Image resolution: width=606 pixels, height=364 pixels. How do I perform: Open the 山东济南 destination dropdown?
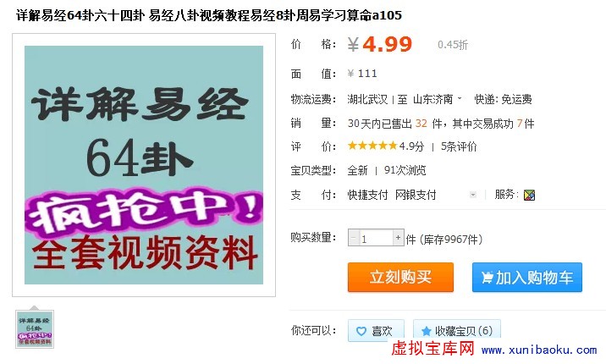click(437, 99)
